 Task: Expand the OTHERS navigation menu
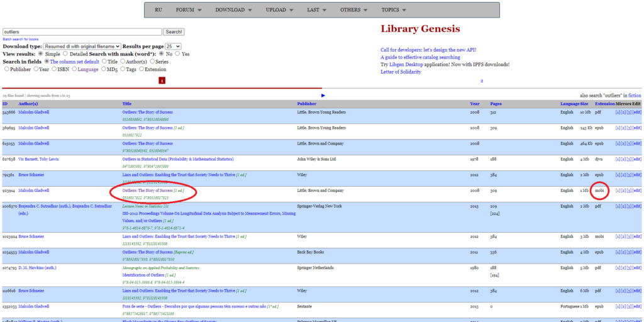click(353, 10)
